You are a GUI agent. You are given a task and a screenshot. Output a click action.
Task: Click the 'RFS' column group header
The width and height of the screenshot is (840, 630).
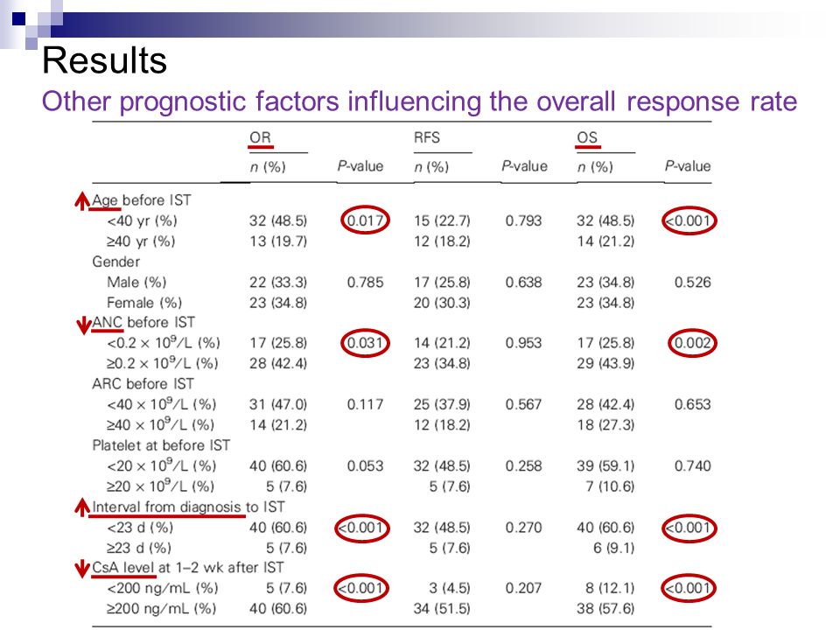click(x=427, y=137)
